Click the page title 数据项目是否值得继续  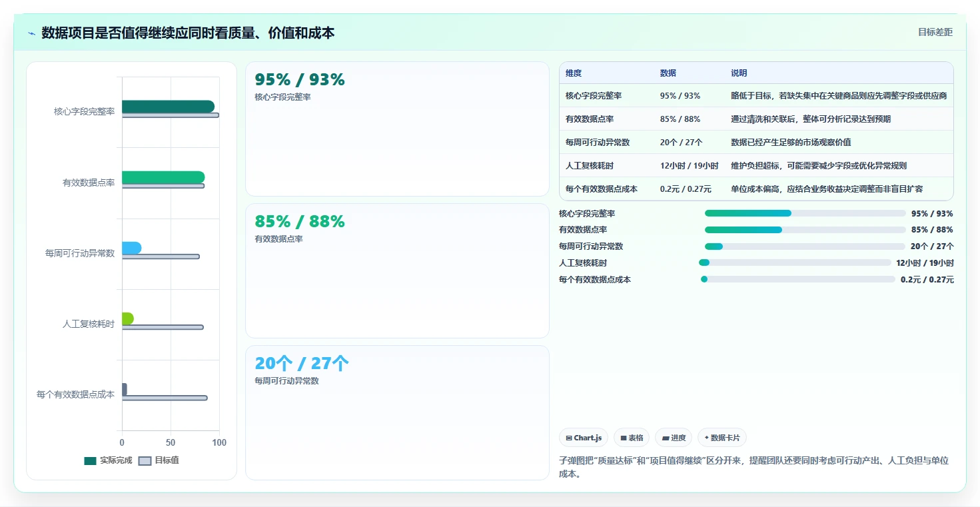(x=188, y=33)
